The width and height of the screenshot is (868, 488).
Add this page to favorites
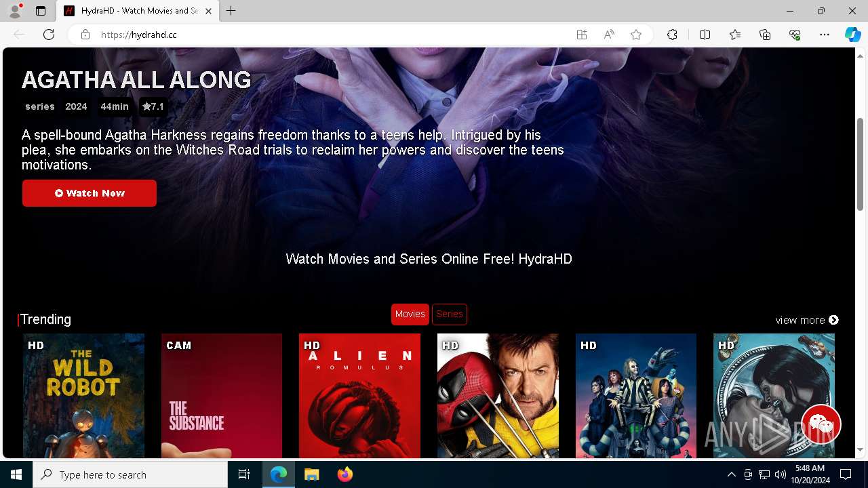point(636,35)
